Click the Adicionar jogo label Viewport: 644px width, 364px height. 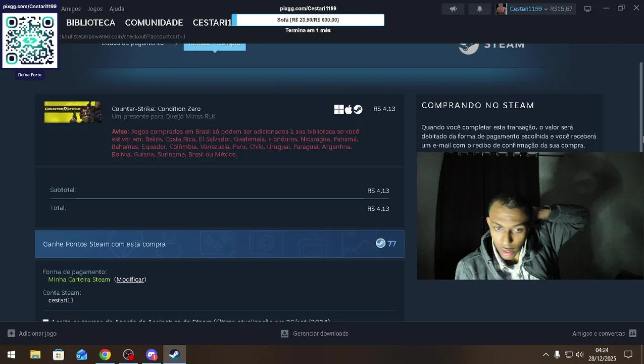pos(38,334)
